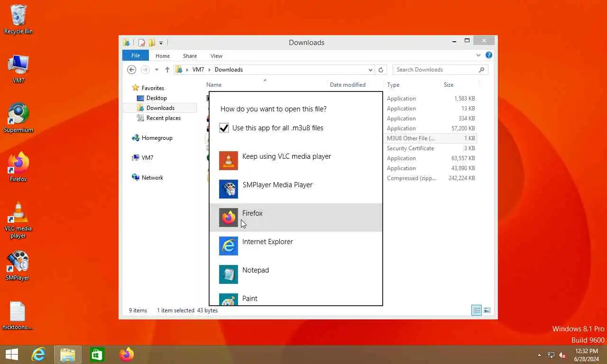Open the File tab in Explorer
Viewport: 607px width, 364px height.
[136, 55]
